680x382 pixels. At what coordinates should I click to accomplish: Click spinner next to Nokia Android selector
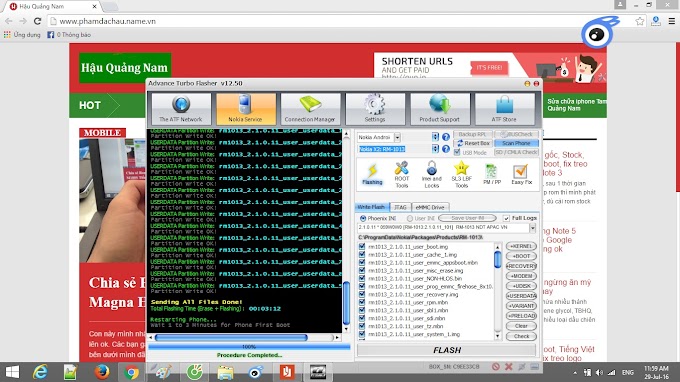[x=435, y=137]
